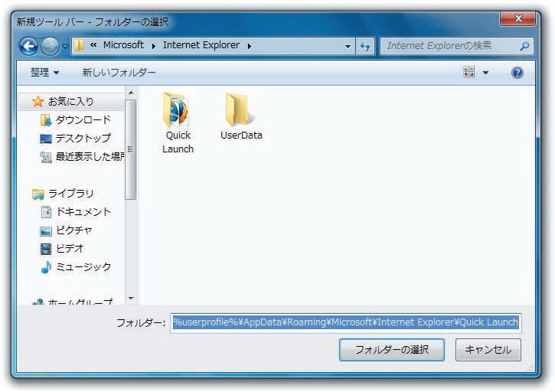Open ビデオ library
555x392 pixels.
[x=70, y=249]
